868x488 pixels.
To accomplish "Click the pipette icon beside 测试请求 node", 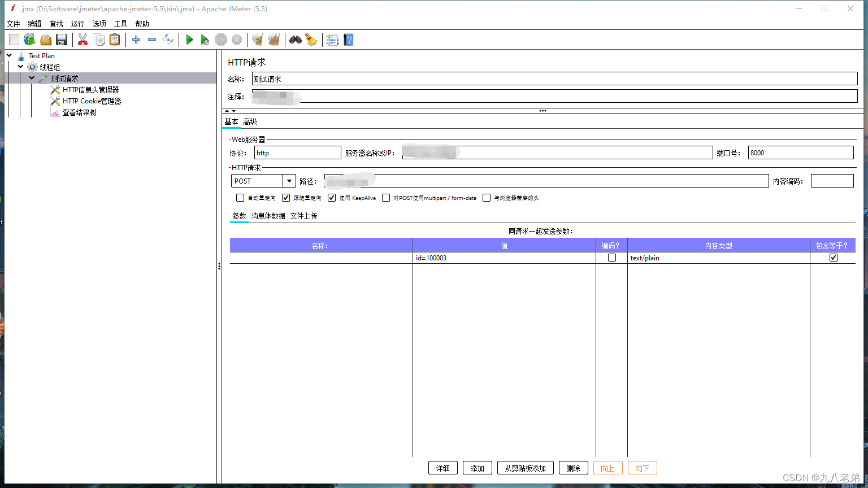I will click(x=44, y=79).
